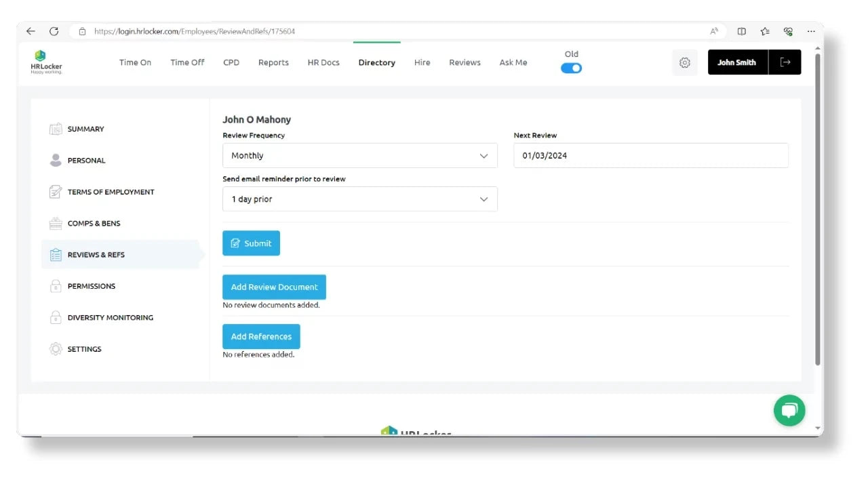The height and width of the screenshot is (488, 868).
Task: Click the Comps & Bens sidebar icon
Action: point(56,223)
